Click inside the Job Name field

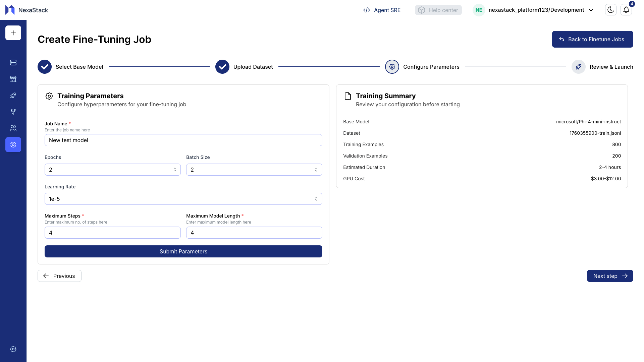[183, 140]
